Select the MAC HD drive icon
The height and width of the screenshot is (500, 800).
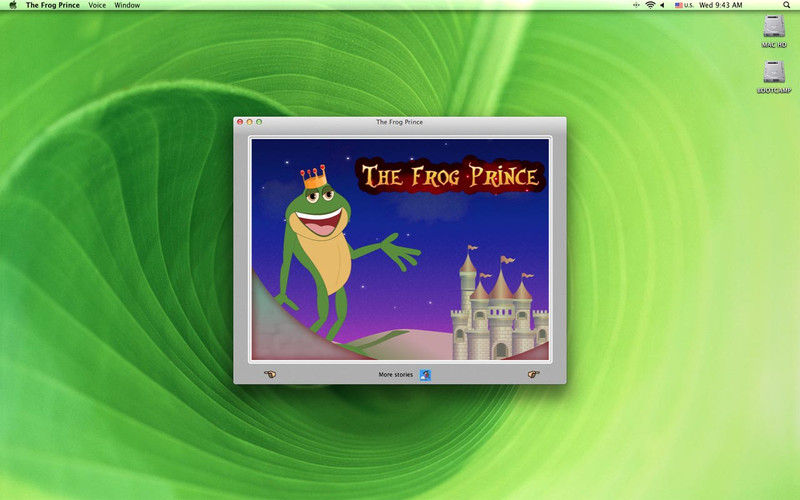click(774, 29)
